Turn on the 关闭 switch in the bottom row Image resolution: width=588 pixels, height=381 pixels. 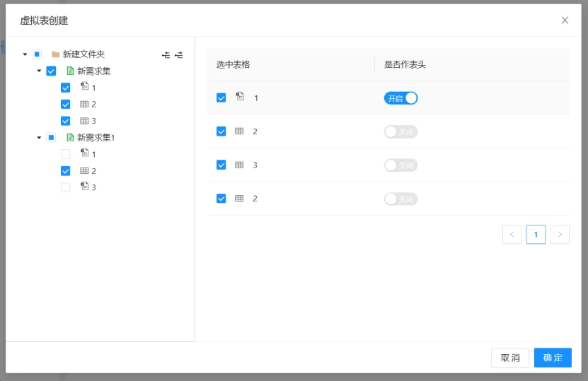tap(401, 199)
